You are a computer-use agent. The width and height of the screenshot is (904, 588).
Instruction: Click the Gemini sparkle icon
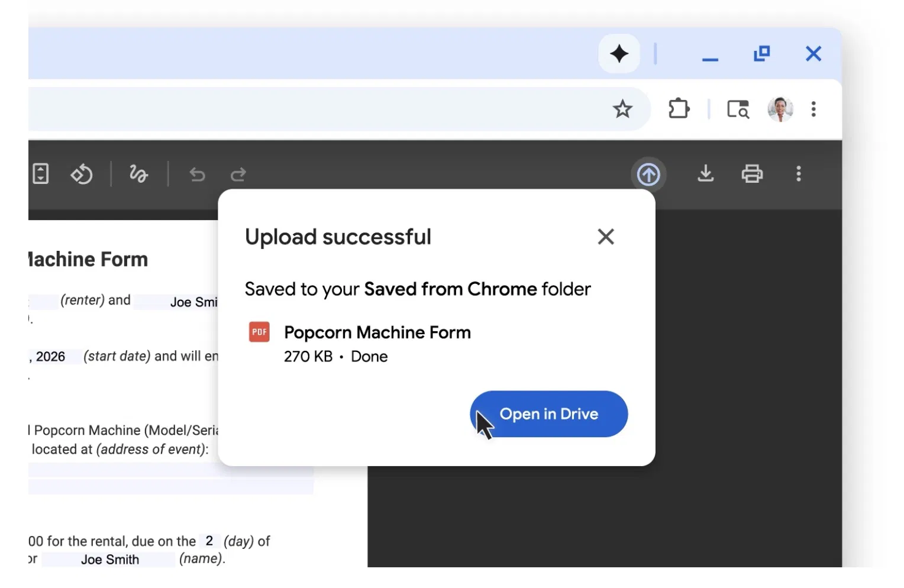point(619,54)
